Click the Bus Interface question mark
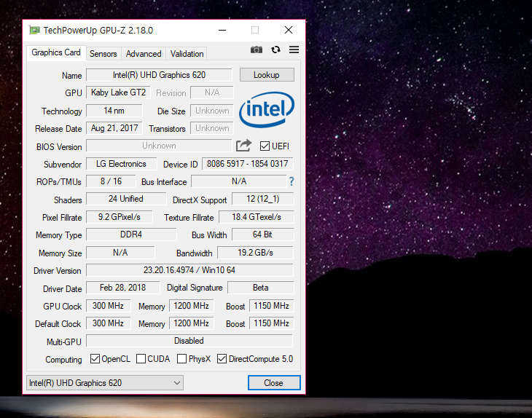This screenshot has height=418, width=532. coord(292,181)
